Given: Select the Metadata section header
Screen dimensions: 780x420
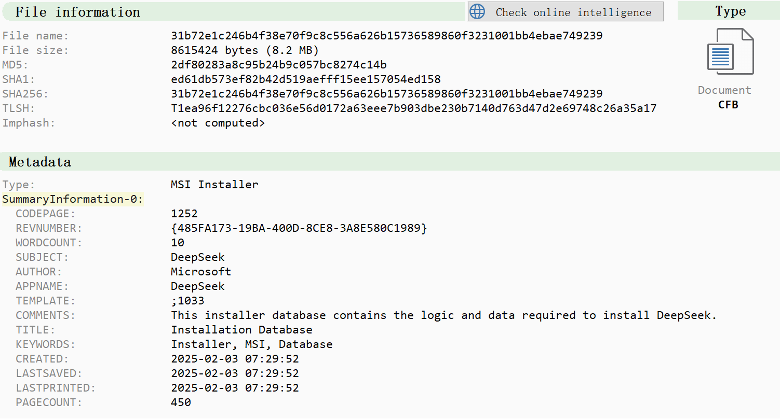Looking at the screenshot, I should (40, 161).
